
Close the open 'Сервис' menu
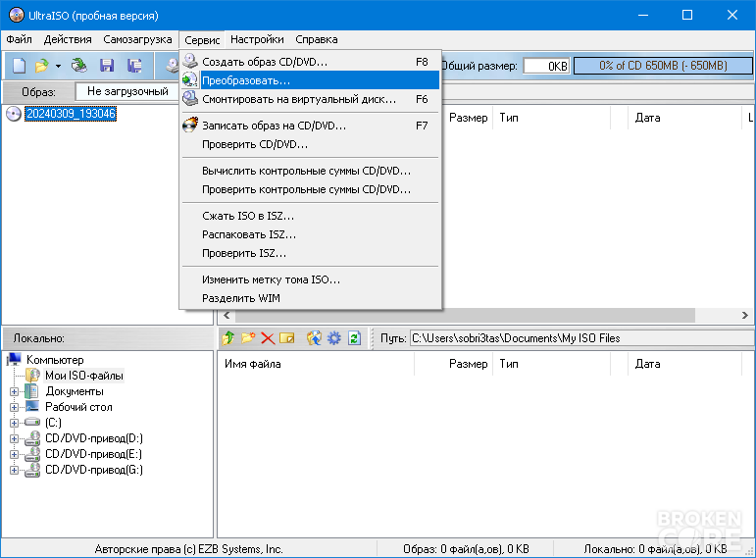tap(202, 39)
